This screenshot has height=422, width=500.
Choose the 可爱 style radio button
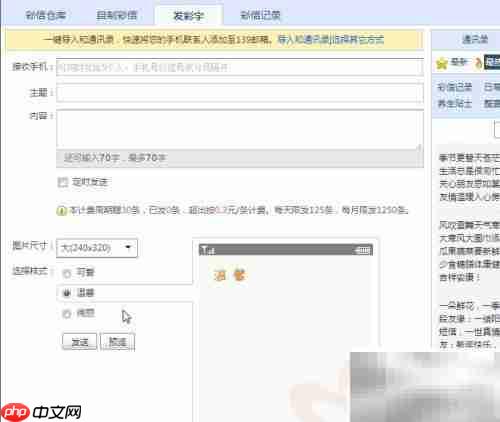(67, 273)
